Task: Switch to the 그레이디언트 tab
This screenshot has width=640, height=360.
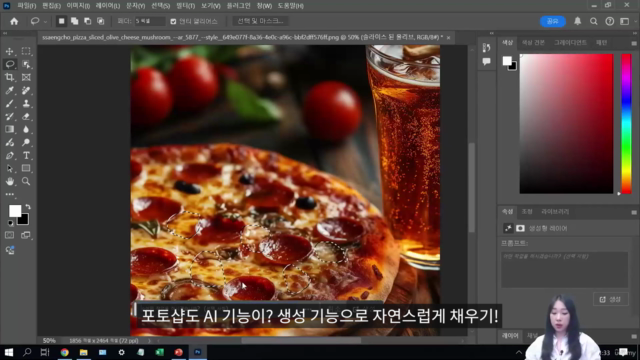Action: [x=570, y=42]
